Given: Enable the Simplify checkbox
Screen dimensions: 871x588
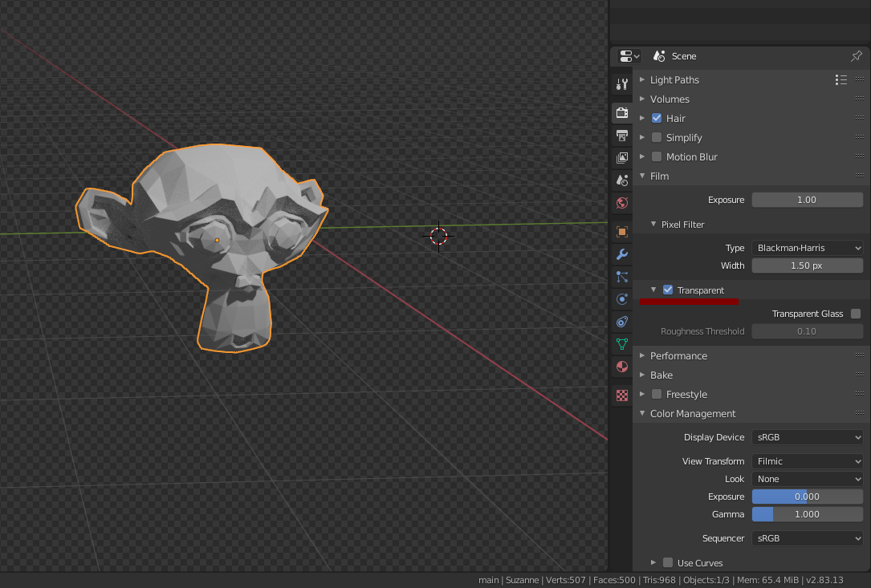Looking at the screenshot, I should [657, 138].
